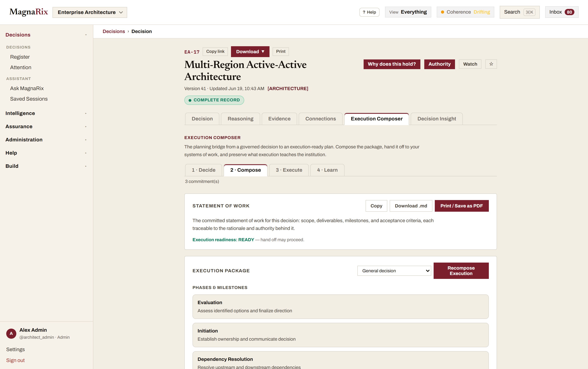The height and width of the screenshot is (369, 588).
Task: Open Search with ⌘K shortcut button
Action: pos(519,12)
